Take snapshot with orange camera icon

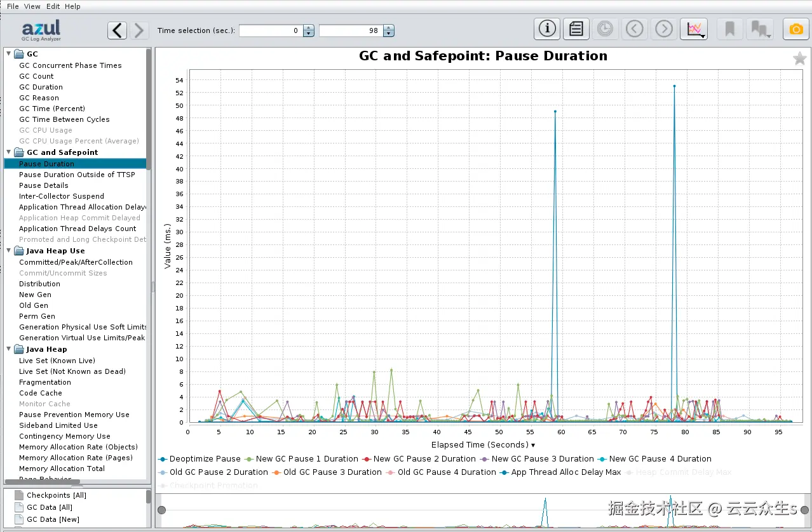[x=795, y=29]
